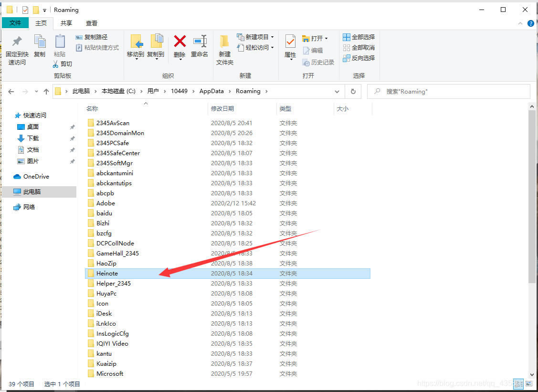Switch to View (查看) tab
The height and width of the screenshot is (392, 538).
[x=91, y=23]
